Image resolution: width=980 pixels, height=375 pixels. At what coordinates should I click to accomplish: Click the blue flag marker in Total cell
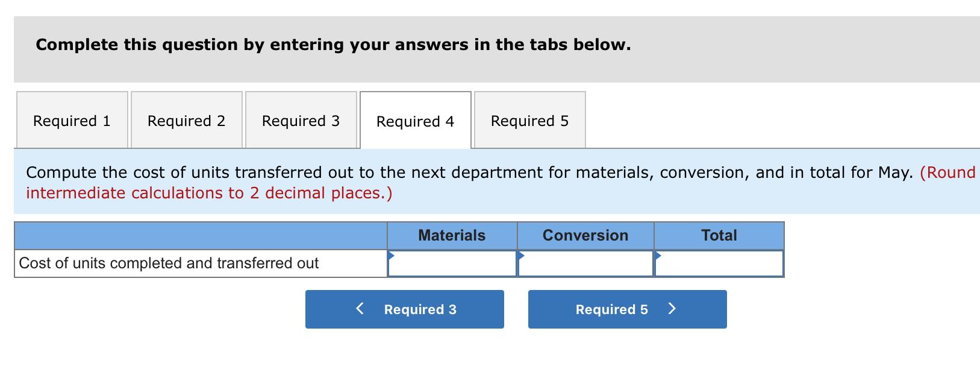pos(657,256)
